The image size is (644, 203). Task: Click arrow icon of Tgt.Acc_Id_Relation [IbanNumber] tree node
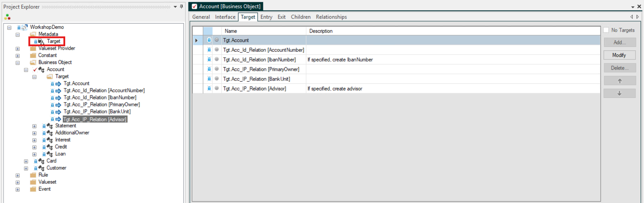[58, 98]
